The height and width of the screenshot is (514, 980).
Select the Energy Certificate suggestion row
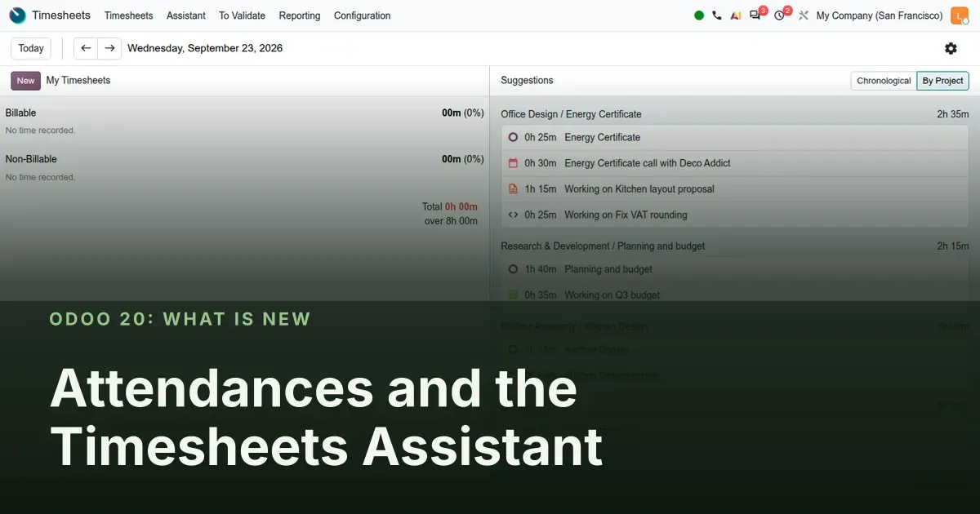coord(735,137)
